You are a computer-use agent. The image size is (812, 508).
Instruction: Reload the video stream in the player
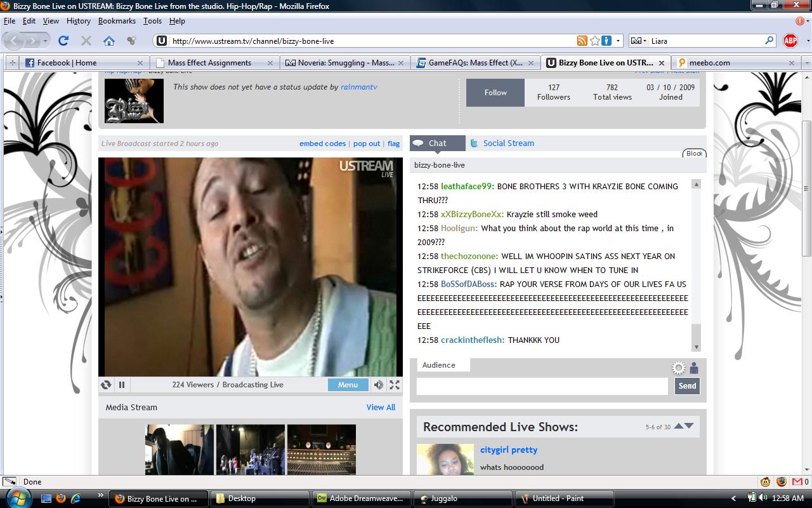click(x=106, y=385)
